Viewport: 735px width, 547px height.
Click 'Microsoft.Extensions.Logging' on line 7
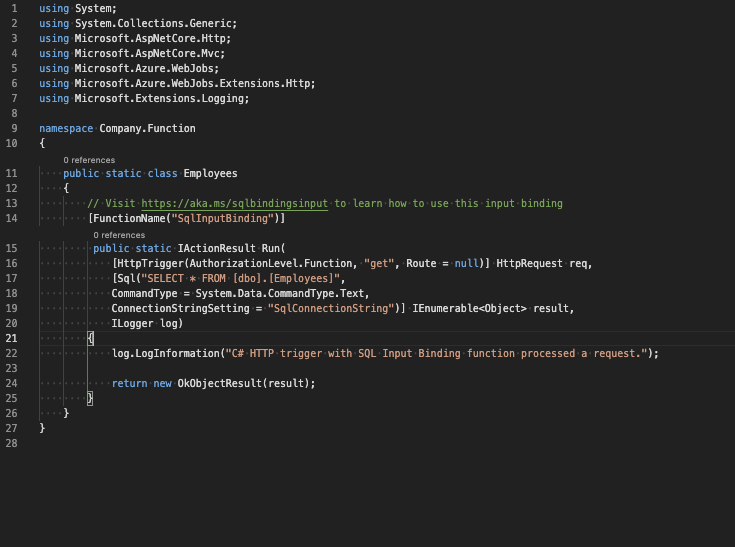(x=159, y=98)
